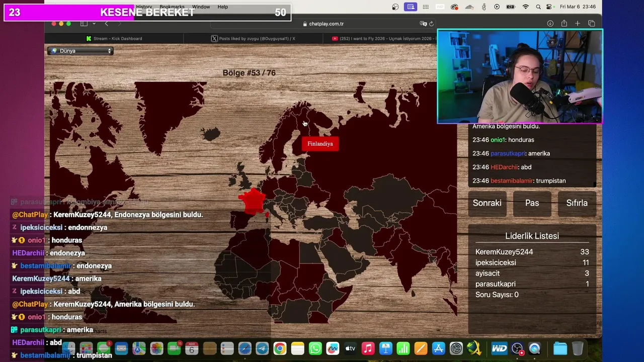This screenshot has height=362, width=644.
Task: Open Freeform from the Dock
Action: (333, 348)
